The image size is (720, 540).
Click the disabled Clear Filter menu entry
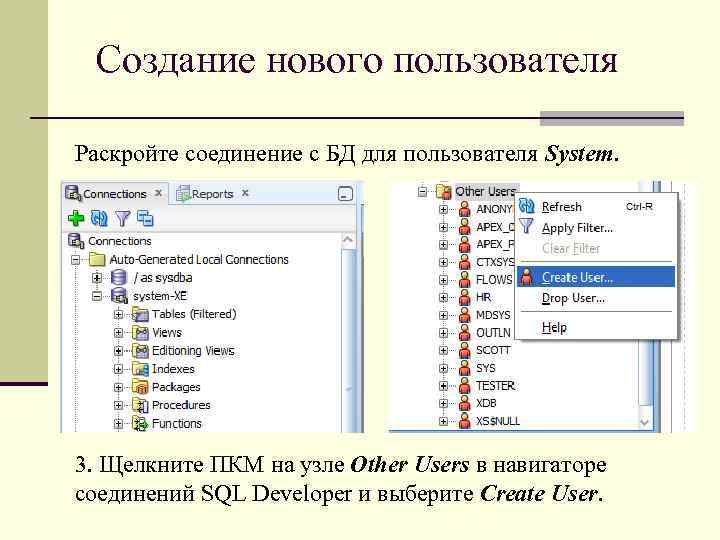[596, 248]
